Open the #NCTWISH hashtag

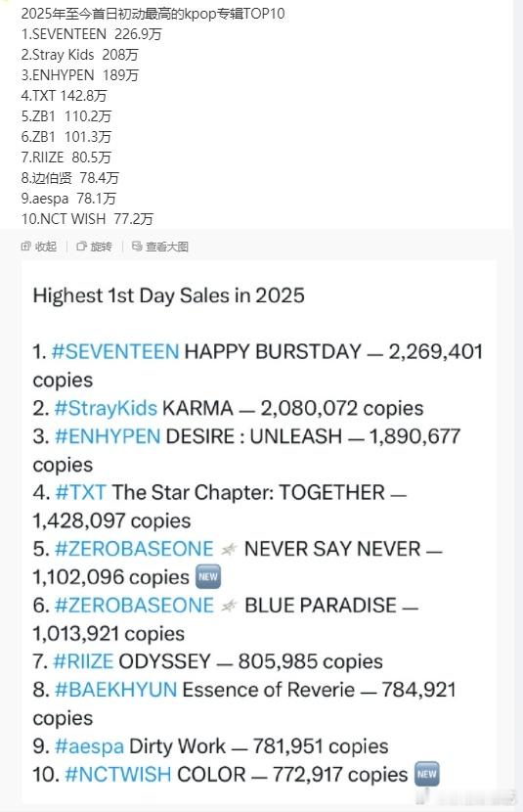[x=118, y=774]
